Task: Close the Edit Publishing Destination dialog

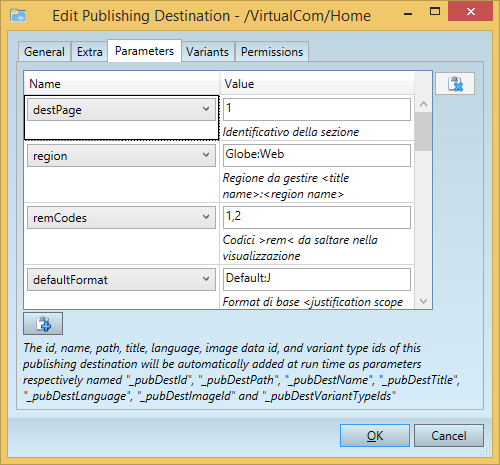Action: coord(471,12)
